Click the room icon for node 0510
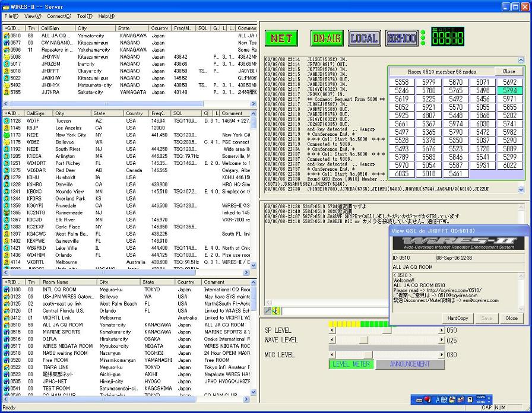This screenshot has width=532, height=413. click(6, 36)
